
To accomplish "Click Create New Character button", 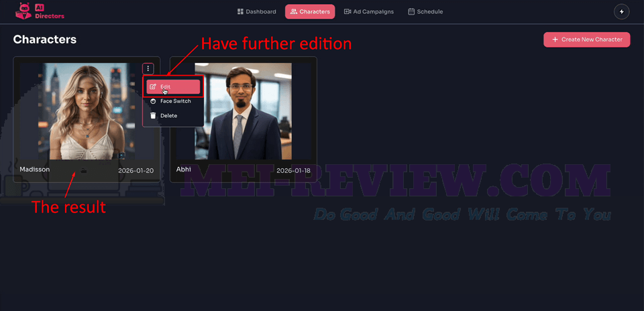I will (586, 40).
